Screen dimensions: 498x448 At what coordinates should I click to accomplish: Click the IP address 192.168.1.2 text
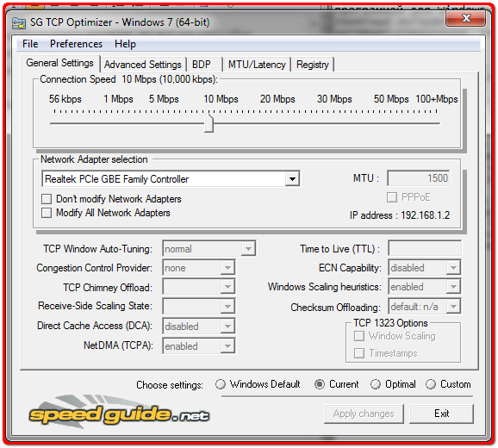point(400,215)
